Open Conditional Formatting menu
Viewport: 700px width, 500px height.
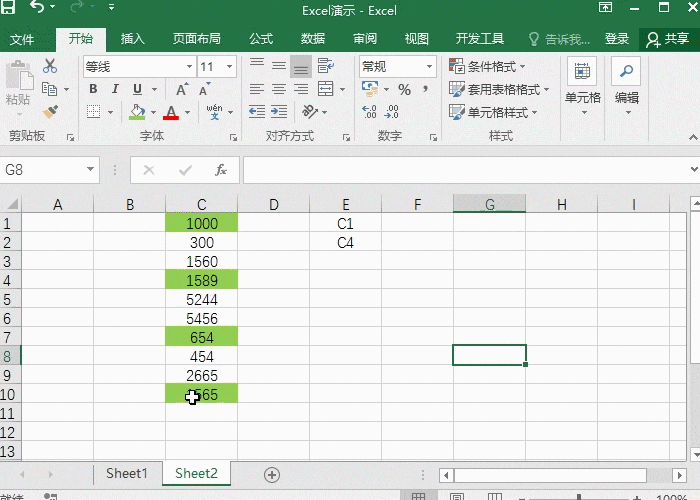(x=487, y=67)
